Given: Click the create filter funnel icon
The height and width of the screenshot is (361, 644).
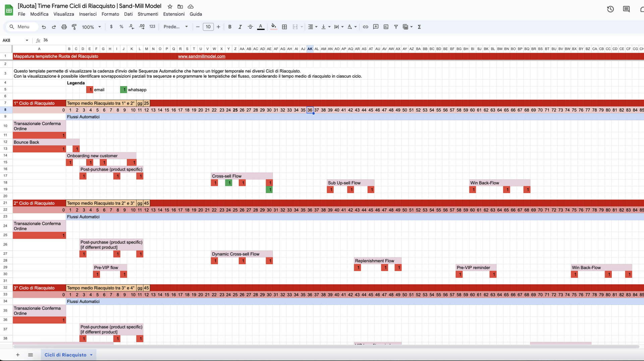Looking at the screenshot, I should [396, 27].
